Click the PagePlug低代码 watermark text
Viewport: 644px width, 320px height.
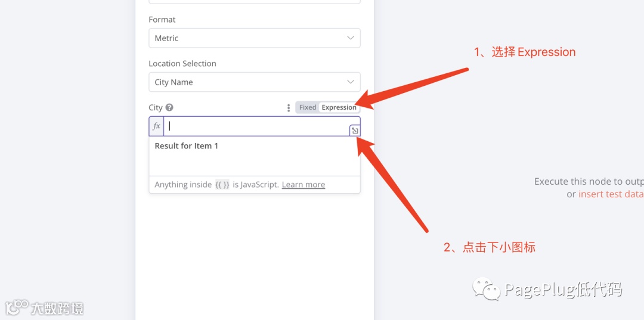tap(563, 290)
